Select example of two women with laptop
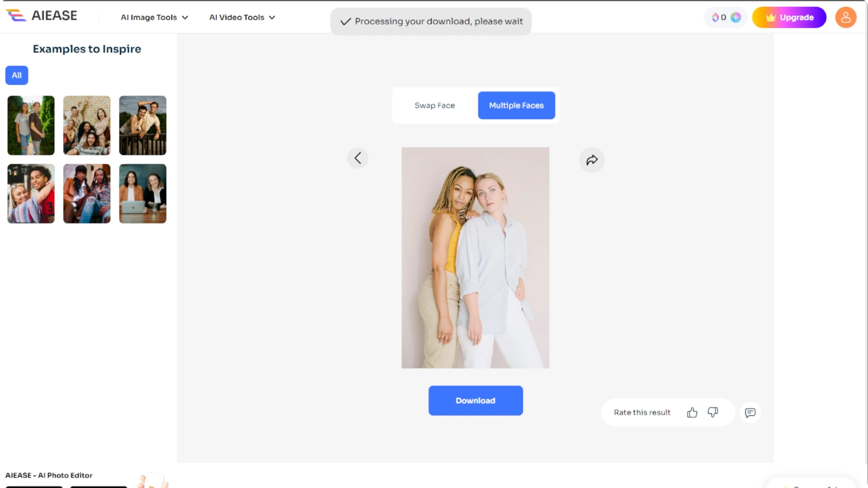 click(142, 194)
